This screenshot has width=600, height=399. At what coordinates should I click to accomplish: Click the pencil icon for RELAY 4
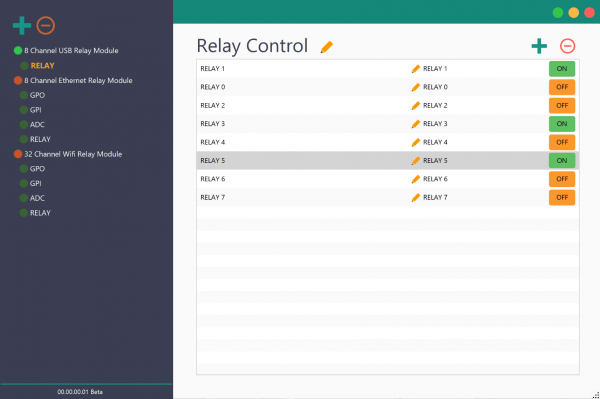point(416,142)
